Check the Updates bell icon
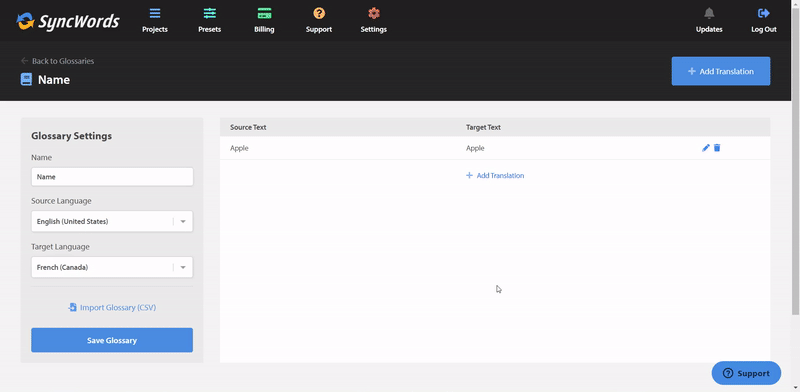The height and width of the screenshot is (392, 800). pyautogui.click(x=709, y=14)
